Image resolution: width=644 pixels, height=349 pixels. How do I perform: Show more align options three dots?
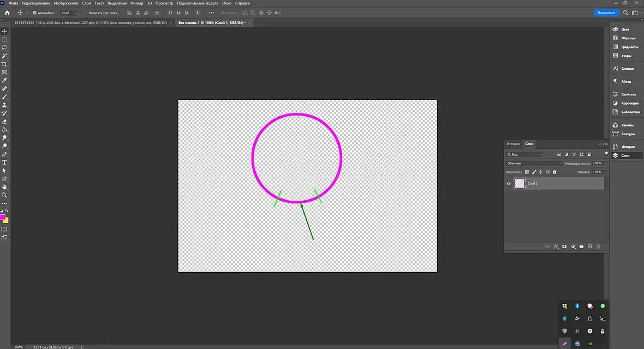coord(211,13)
